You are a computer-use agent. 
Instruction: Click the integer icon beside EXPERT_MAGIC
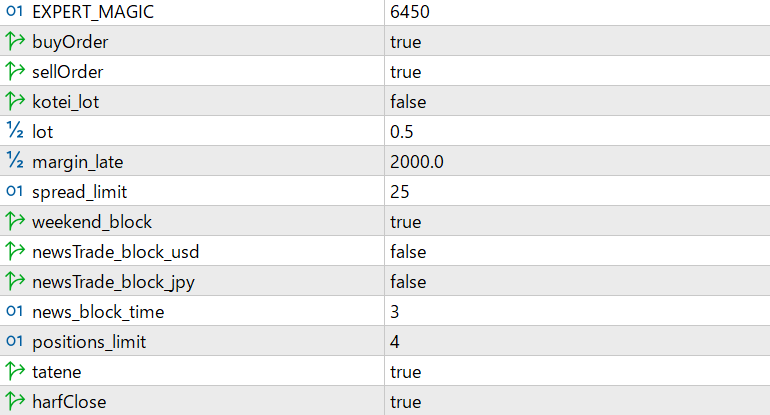[x=15, y=12]
